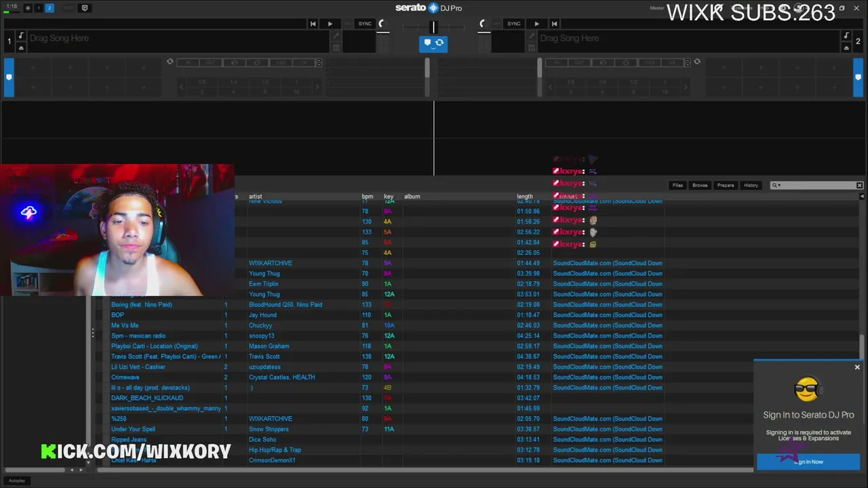Select the track 'Me Vs Me'
This screenshot has height=488, width=868.
(125, 325)
